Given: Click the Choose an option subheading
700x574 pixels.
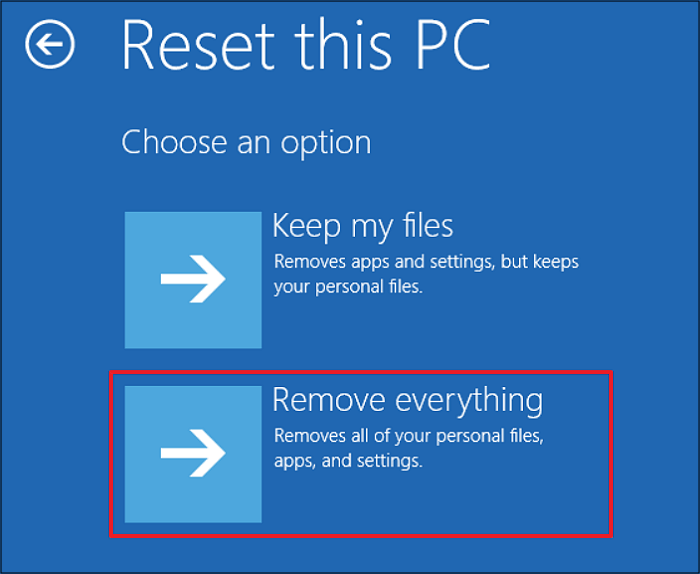Looking at the screenshot, I should point(246,142).
